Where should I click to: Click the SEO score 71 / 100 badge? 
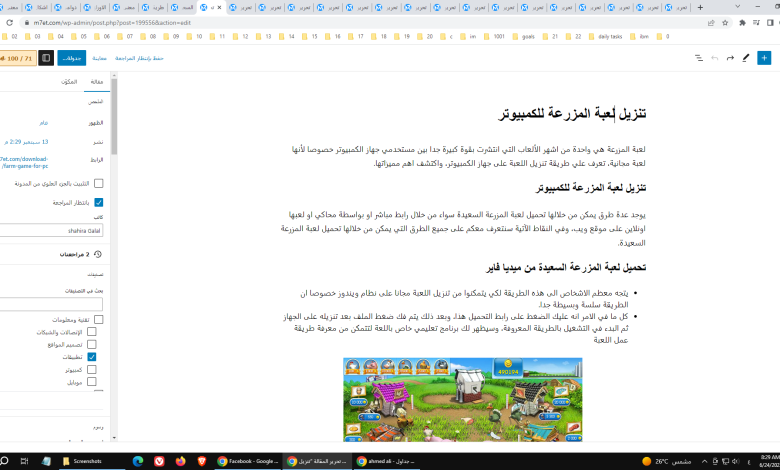coord(17,58)
